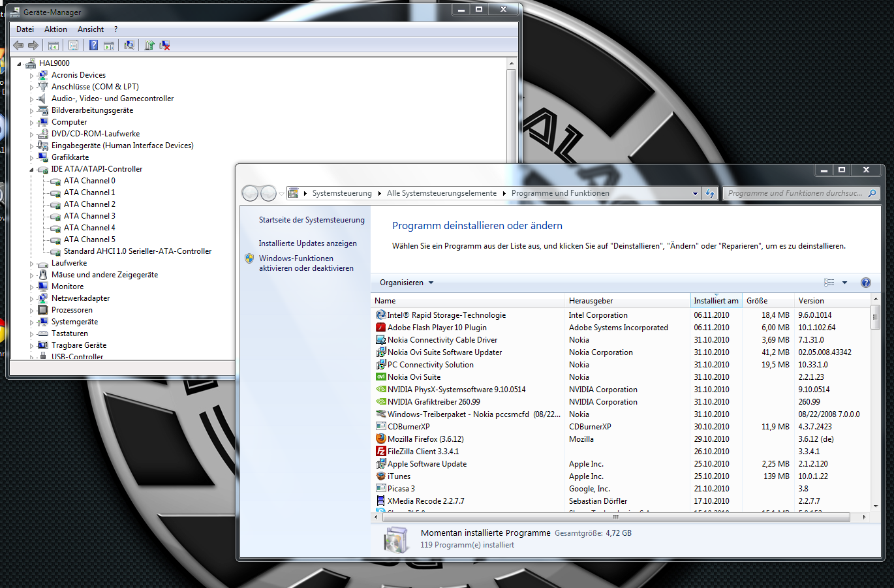Screen dimensions: 894x588
Task: Open the view options dropdown arrow
Action: click(x=844, y=283)
